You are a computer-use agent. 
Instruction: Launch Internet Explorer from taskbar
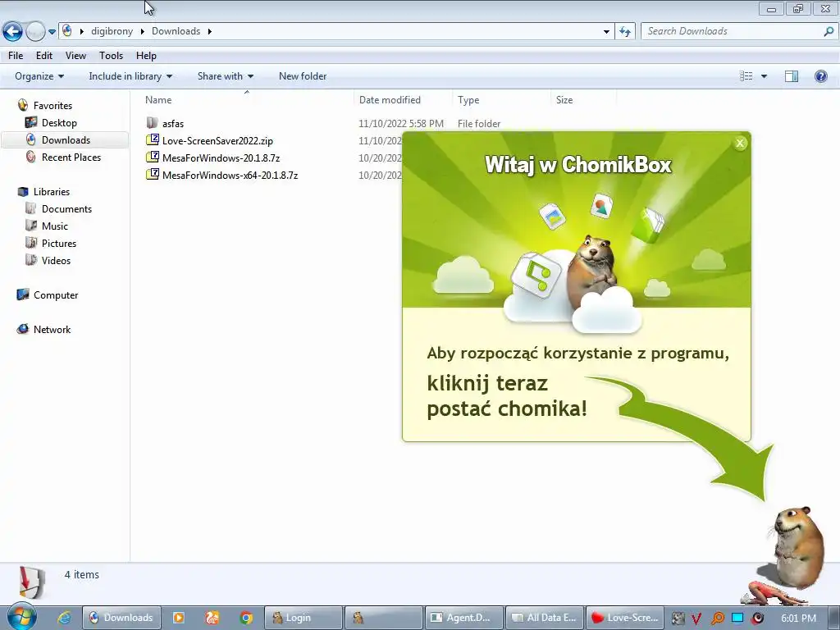(x=64, y=618)
